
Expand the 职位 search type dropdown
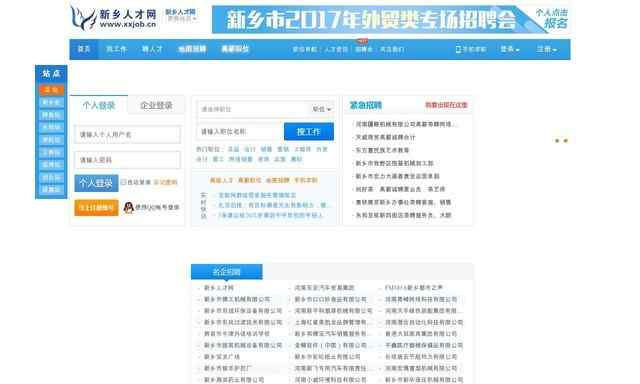point(322,109)
